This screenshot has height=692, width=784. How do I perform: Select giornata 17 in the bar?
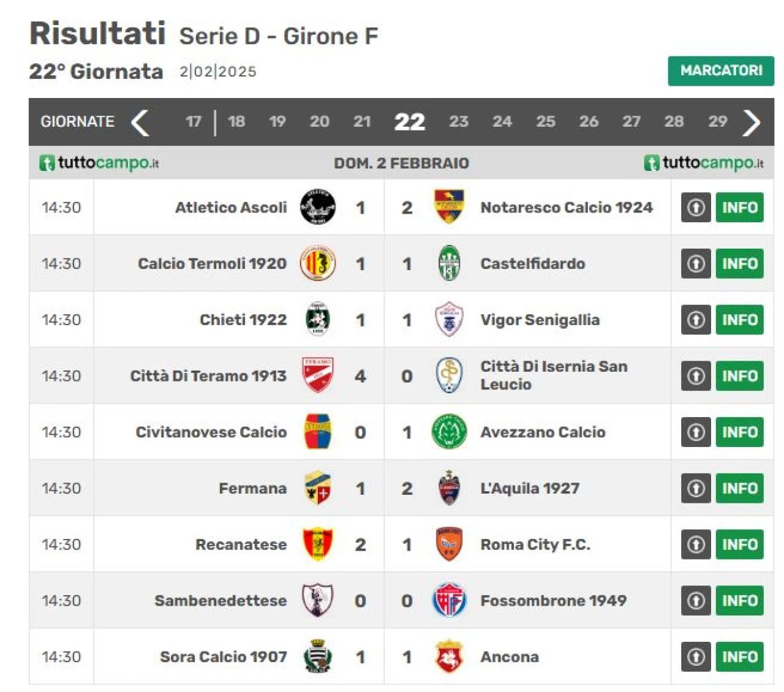(x=194, y=121)
